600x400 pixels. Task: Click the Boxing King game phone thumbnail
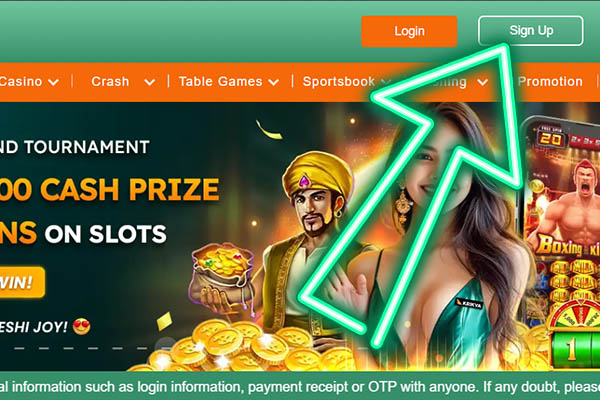click(561, 241)
